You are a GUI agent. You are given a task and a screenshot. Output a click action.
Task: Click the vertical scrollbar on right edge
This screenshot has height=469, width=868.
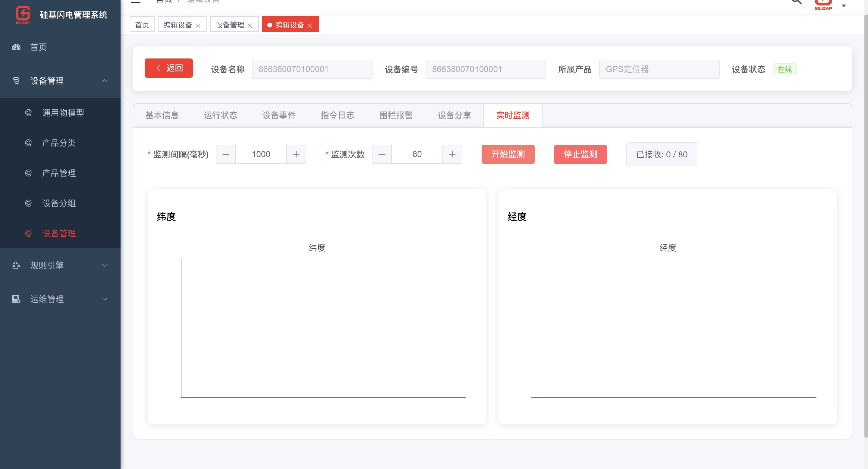tap(865, 226)
